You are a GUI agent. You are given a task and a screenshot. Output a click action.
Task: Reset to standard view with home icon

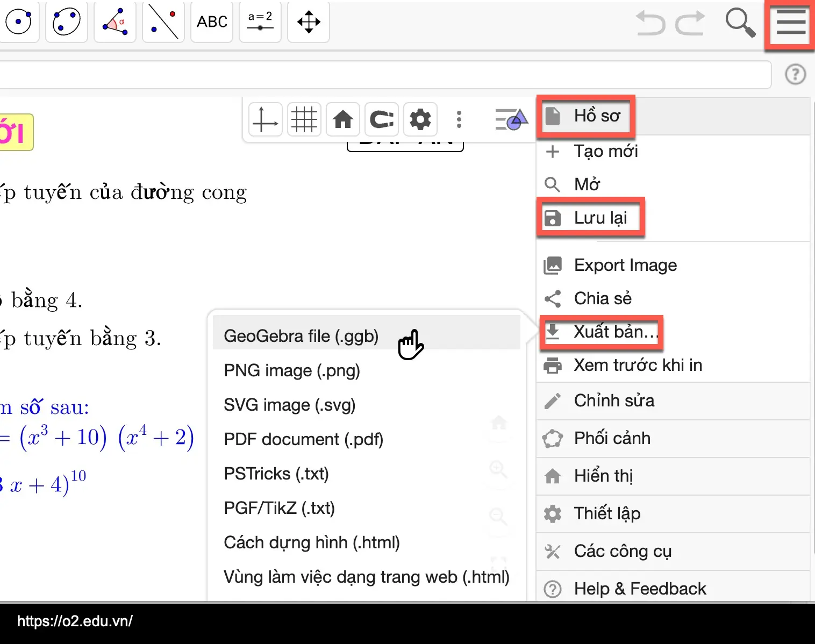(343, 119)
